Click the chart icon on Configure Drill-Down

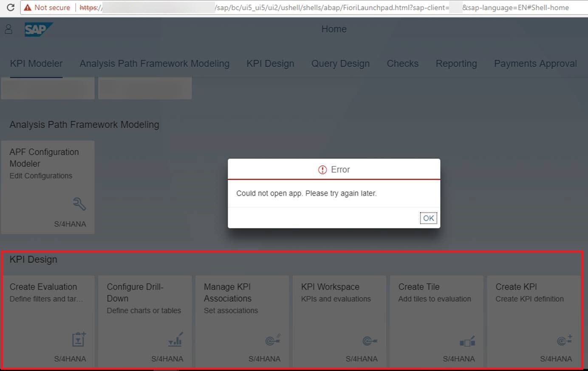pyautogui.click(x=176, y=339)
